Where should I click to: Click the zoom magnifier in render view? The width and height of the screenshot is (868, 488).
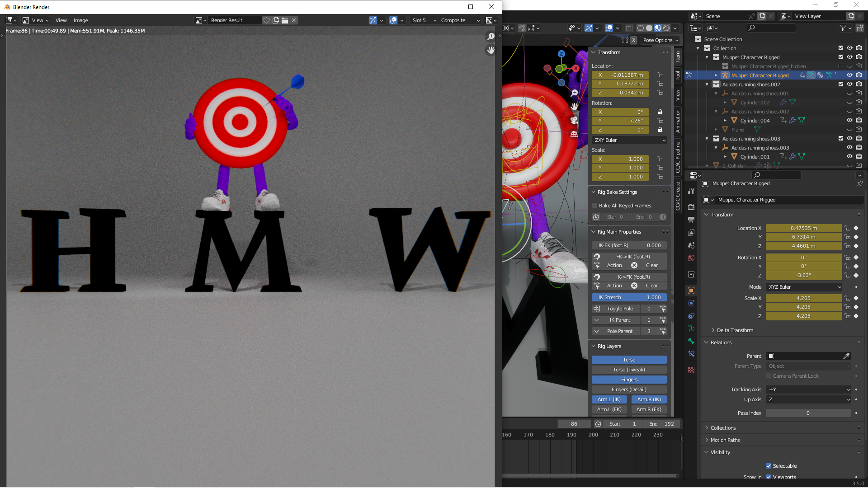coord(491,37)
